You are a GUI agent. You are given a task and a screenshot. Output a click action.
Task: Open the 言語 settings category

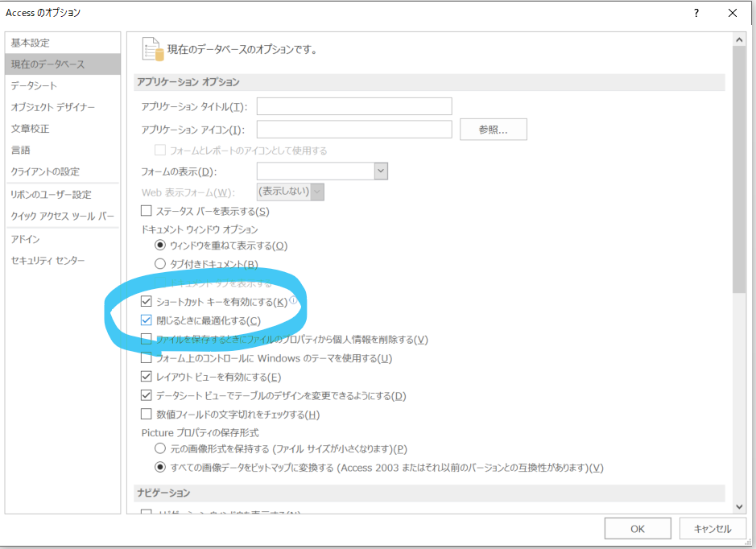(x=63, y=150)
